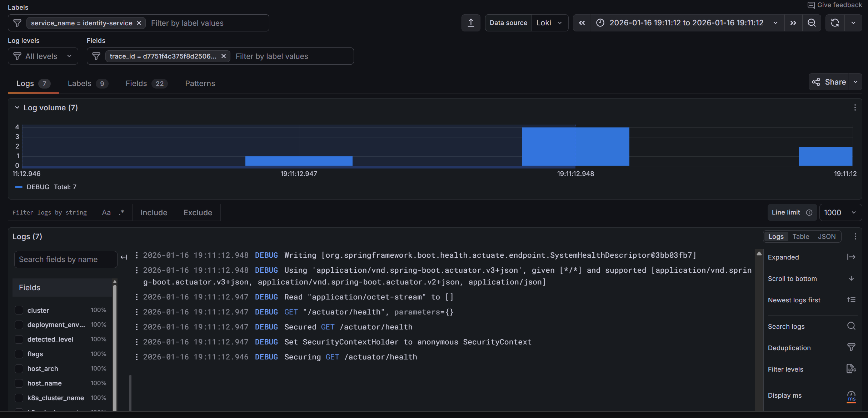
Task: Shift time range backward with double-left arrows
Action: point(582,23)
